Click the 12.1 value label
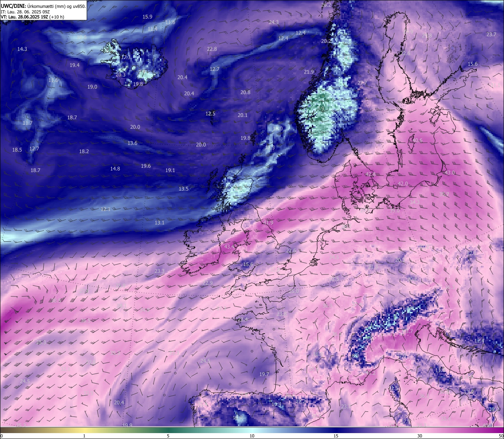This screenshot has height=439, width=504. [106, 209]
